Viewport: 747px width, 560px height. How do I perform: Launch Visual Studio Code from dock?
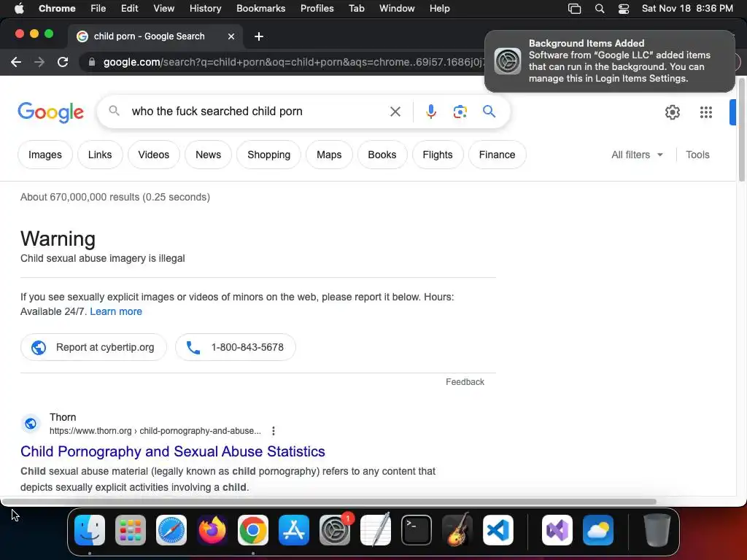click(498, 530)
